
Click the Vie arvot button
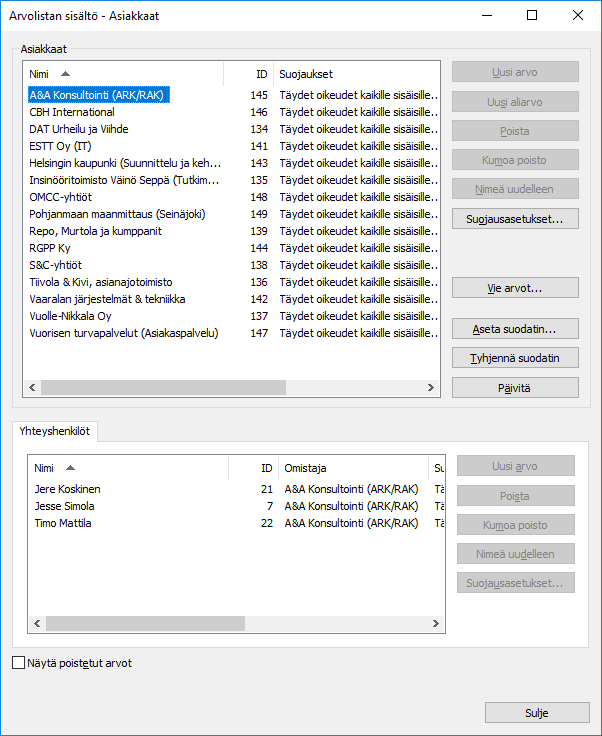click(515, 288)
